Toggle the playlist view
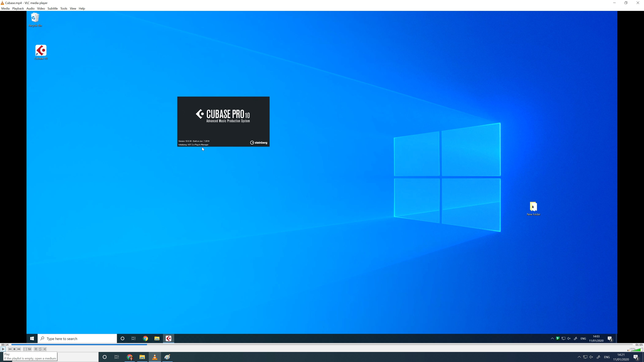 (x=36, y=349)
